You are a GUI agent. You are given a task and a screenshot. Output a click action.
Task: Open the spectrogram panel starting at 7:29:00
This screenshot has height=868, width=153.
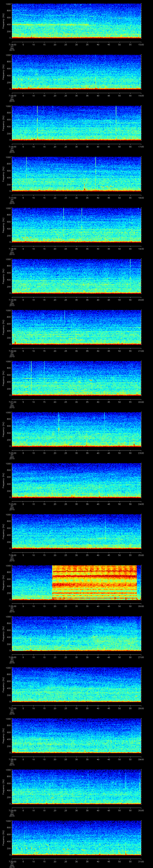click(76, 787)
